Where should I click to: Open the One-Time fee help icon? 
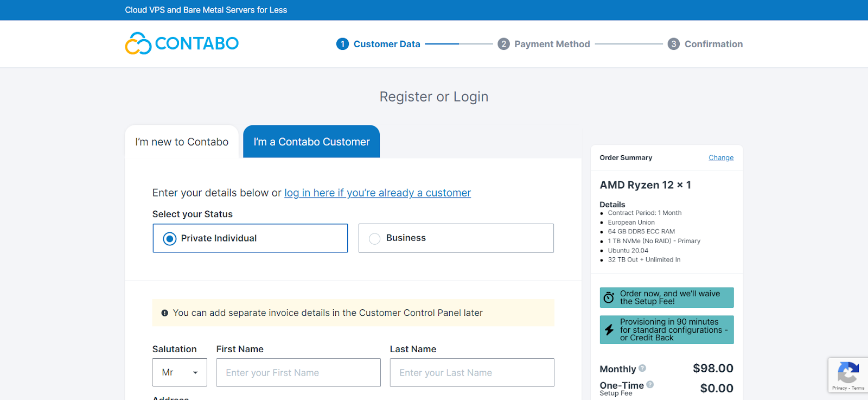[x=650, y=384]
